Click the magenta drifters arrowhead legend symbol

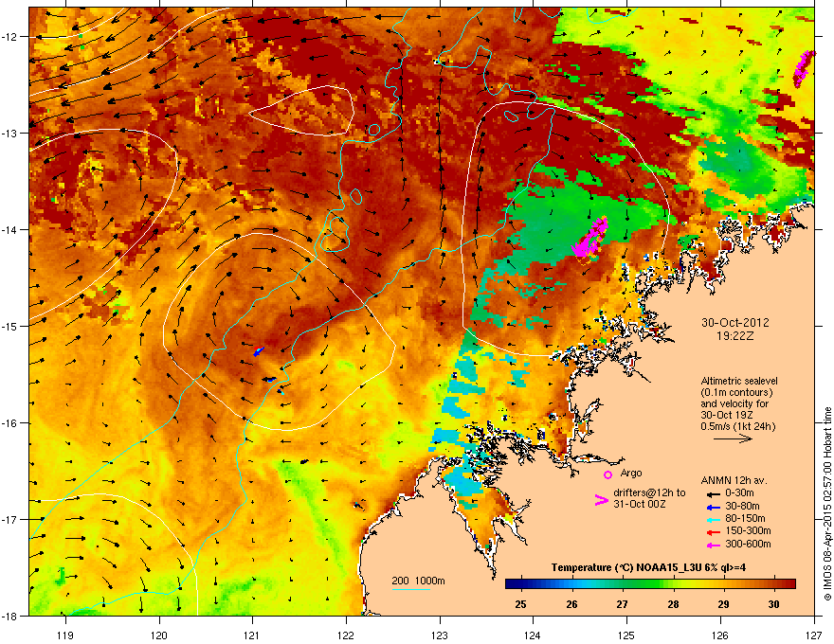tap(601, 500)
